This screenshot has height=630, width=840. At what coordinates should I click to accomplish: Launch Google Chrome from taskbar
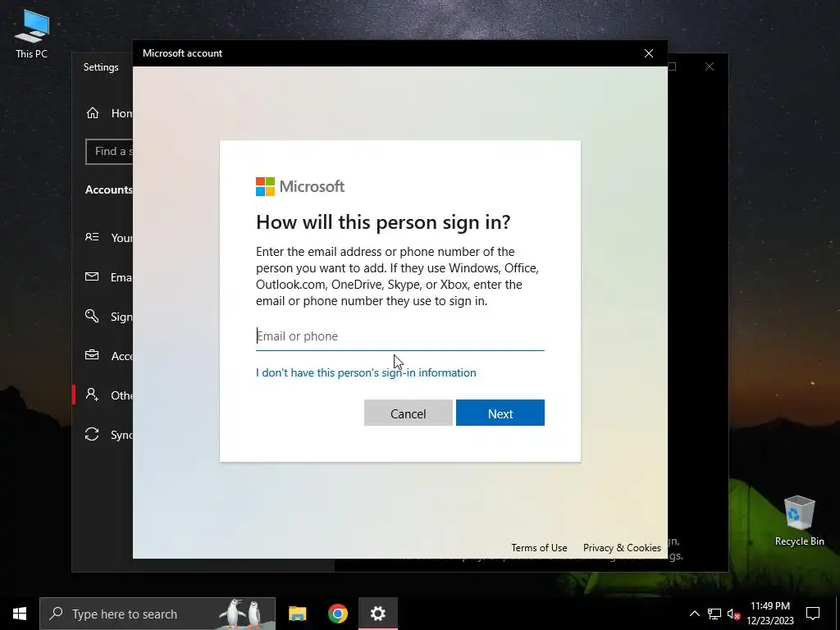[x=337, y=614]
